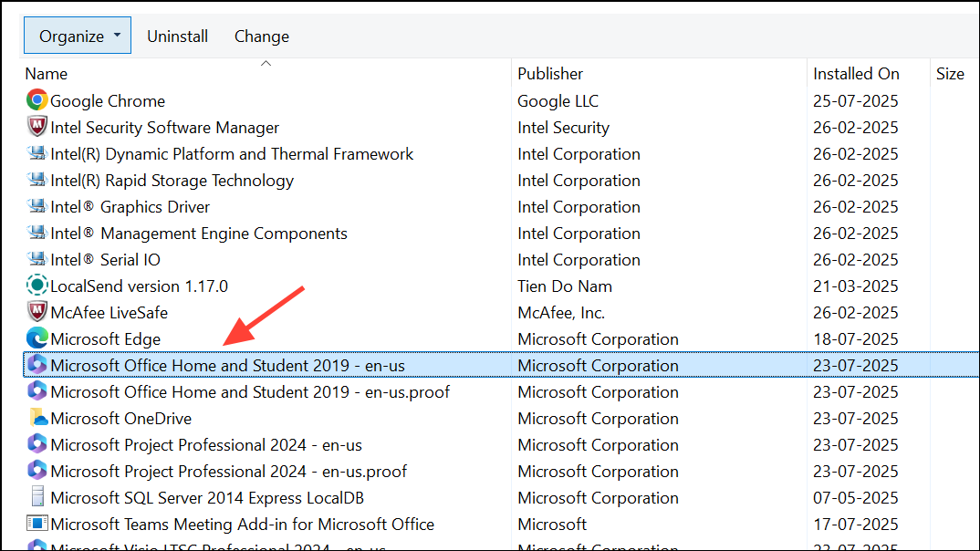Click the sort arrow above the Name column

coord(266,63)
